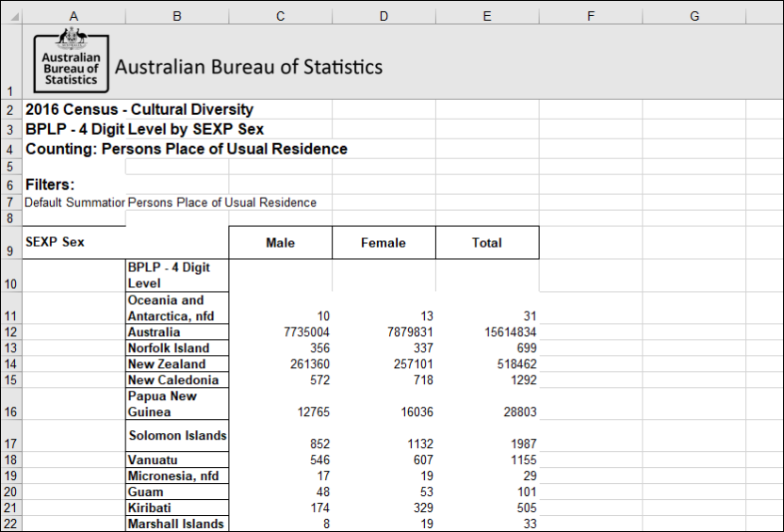Click the 'Australia' row label
Viewport: 784px width, 532px height.
click(177, 332)
